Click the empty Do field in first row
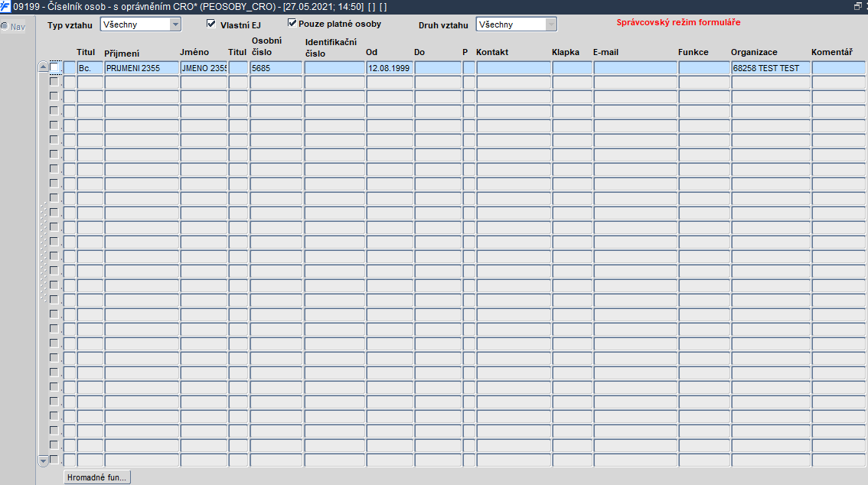This screenshot has width=868, height=485. coord(437,68)
